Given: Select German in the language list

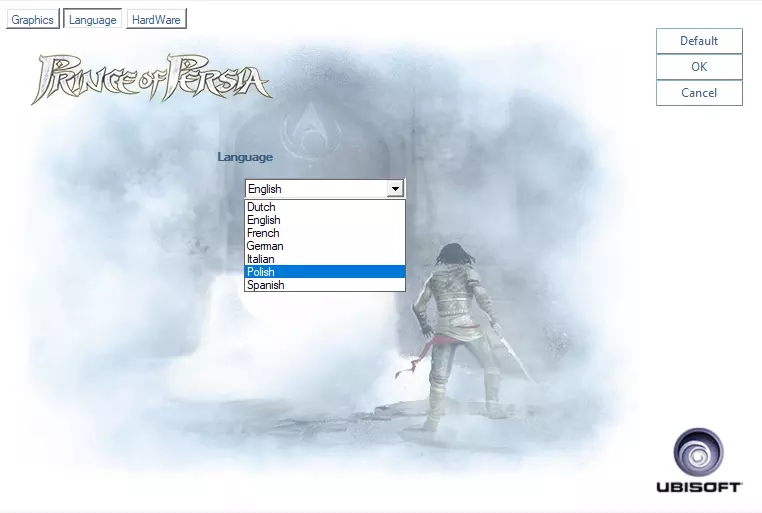Looking at the screenshot, I should pos(325,246).
